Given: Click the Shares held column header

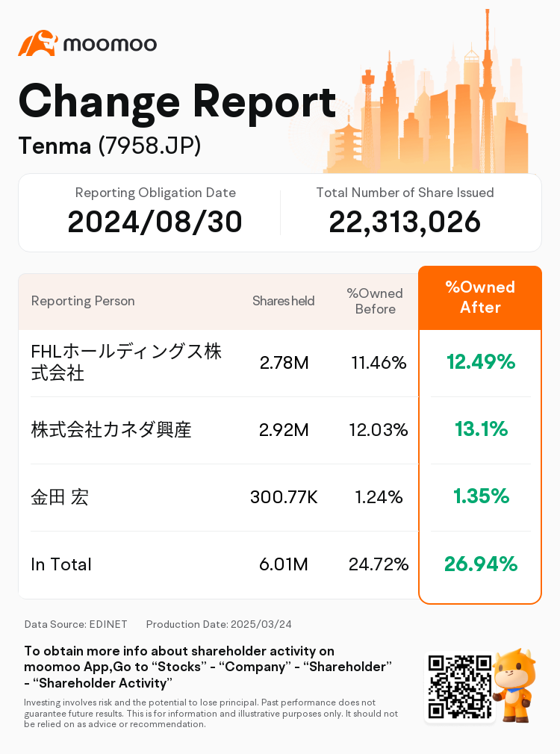Looking at the screenshot, I should [x=283, y=301].
